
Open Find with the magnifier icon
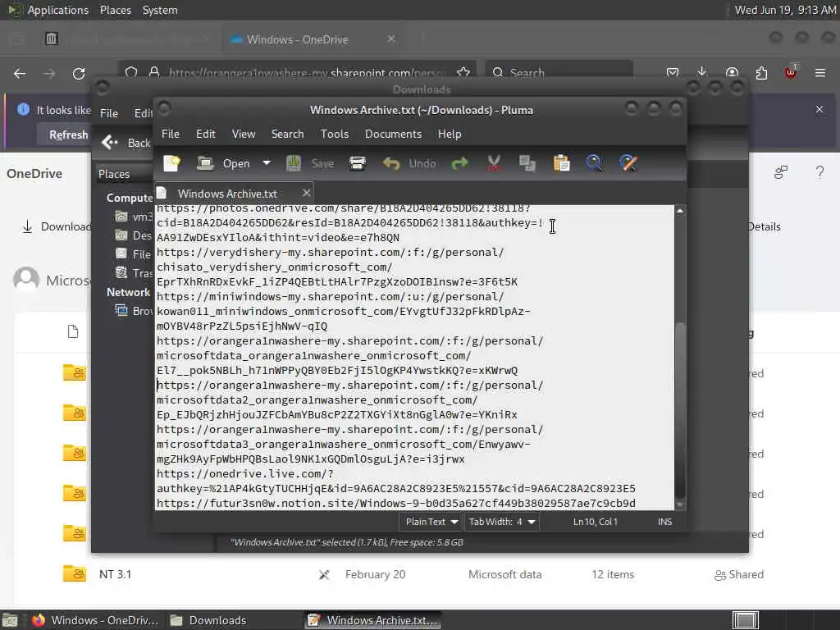594,163
